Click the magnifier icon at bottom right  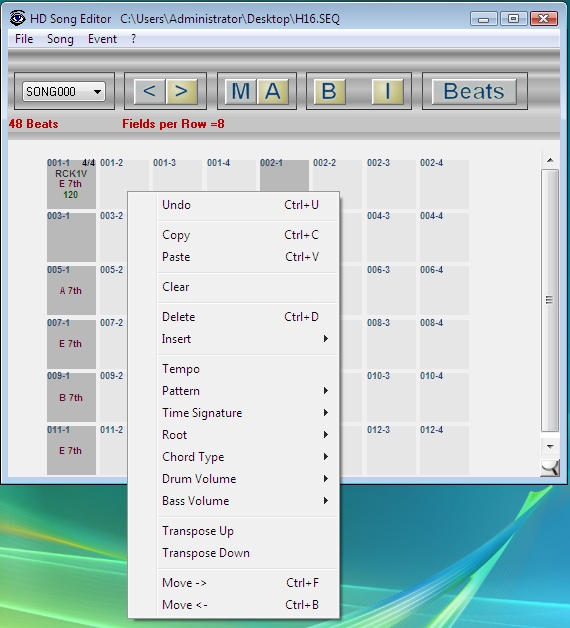(550, 468)
